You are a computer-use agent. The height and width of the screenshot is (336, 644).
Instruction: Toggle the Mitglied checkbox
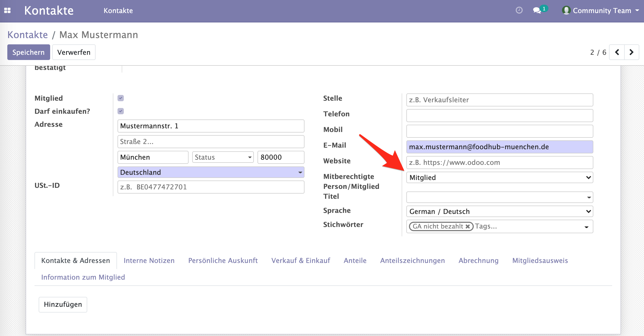click(121, 98)
